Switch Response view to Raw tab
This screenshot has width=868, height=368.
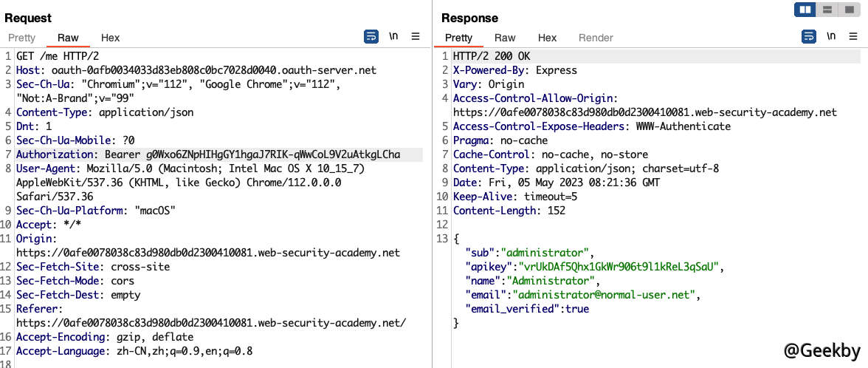click(505, 38)
